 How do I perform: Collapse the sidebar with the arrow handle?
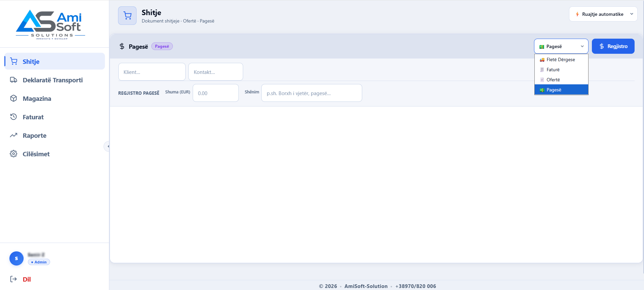coord(107,147)
